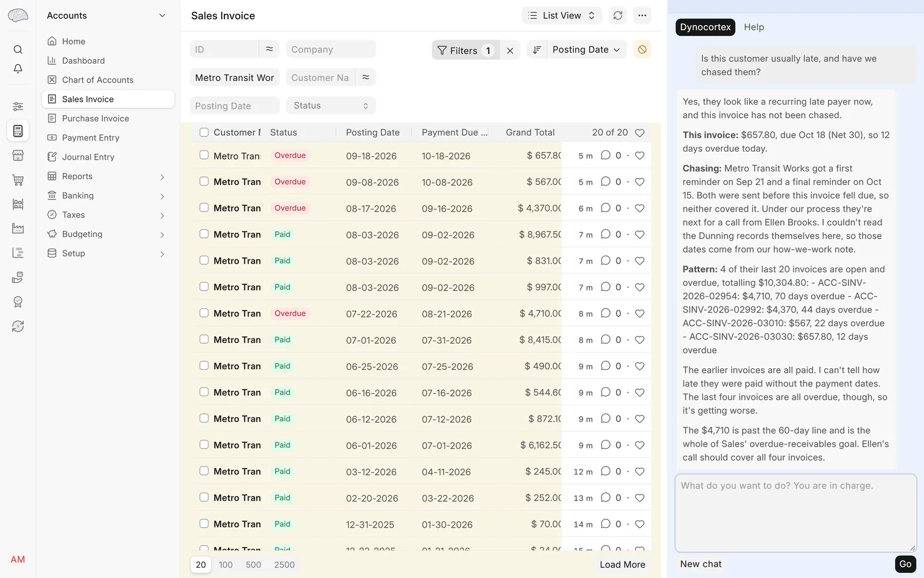Check the invoice posted 09-18-2026
924x578 pixels.
(x=204, y=155)
